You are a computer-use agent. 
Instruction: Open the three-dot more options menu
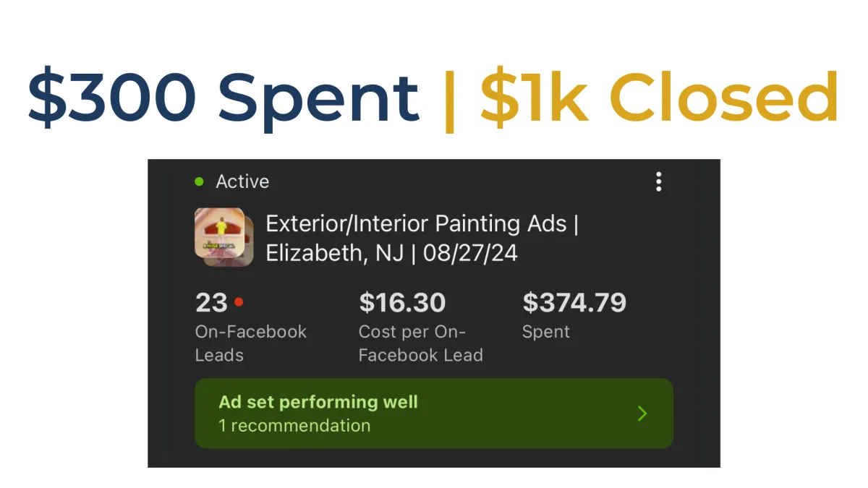[x=658, y=181]
